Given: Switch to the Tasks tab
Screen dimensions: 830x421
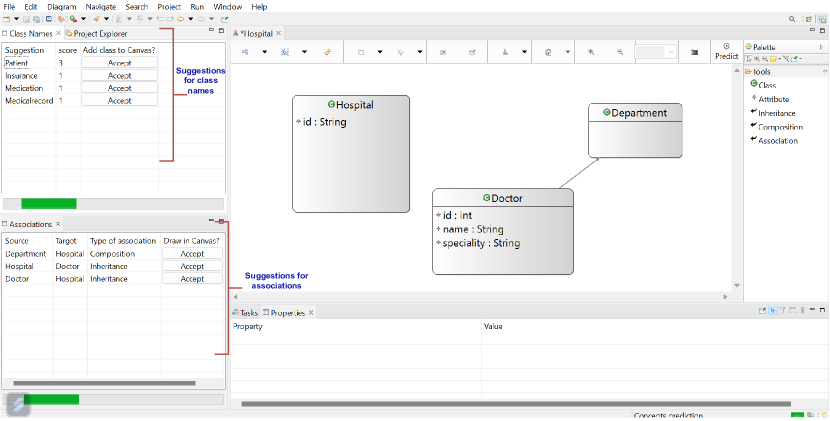Looking at the screenshot, I should click(x=245, y=313).
